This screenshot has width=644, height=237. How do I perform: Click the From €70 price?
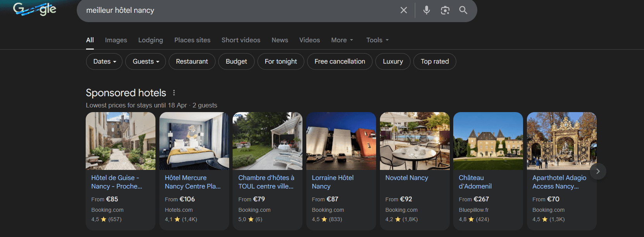(546, 199)
